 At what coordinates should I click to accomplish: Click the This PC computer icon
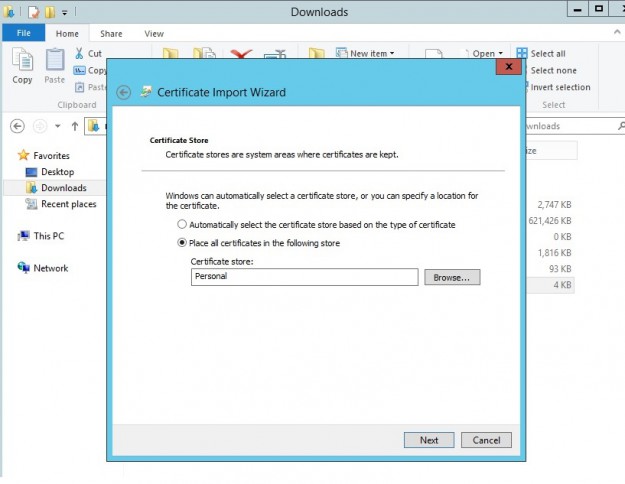coord(24,236)
